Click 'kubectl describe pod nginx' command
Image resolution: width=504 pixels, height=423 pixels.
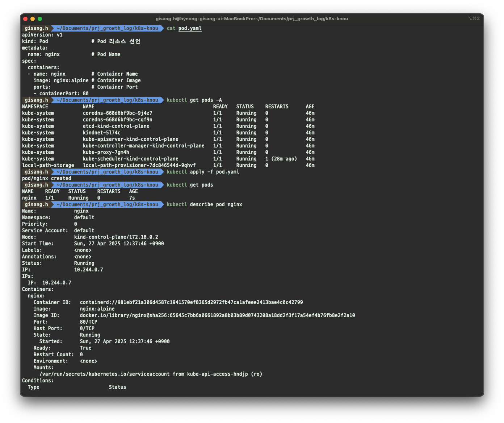(205, 204)
